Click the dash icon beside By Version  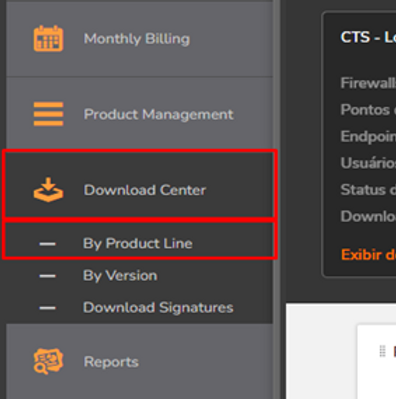point(47,276)
